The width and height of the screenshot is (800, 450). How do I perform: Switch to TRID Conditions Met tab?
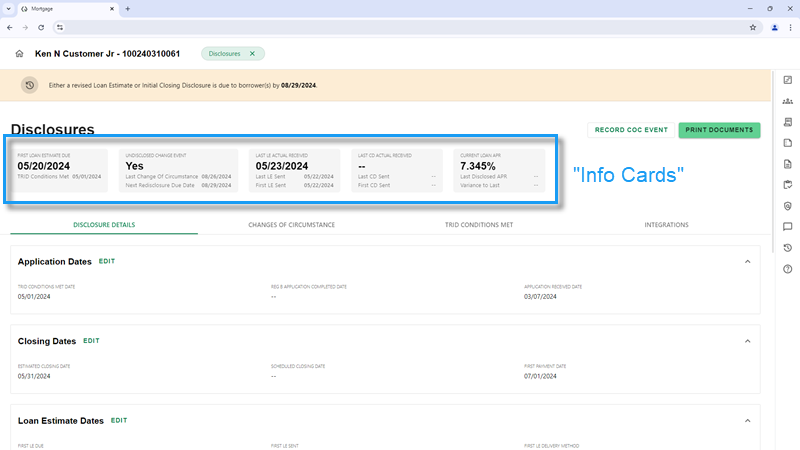coord(479,225)
